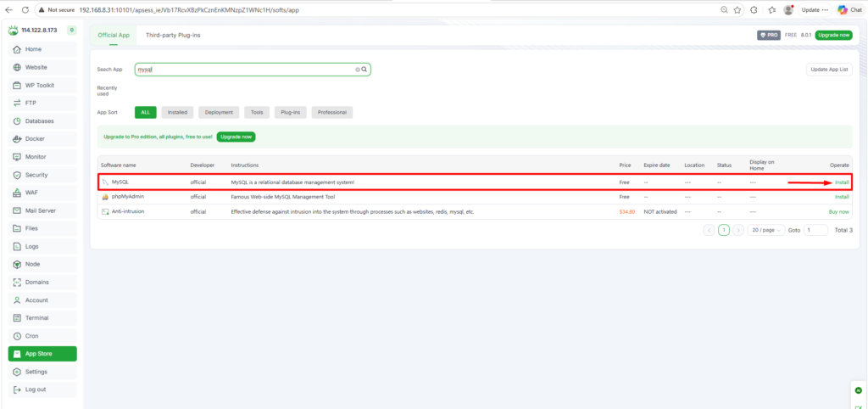Viewport: 868px width, 409px height.
Task: Click the Update App List button
Action: (828, 70)
